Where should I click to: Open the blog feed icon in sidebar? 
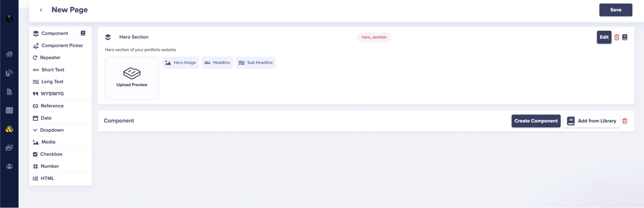coord(9,73)
